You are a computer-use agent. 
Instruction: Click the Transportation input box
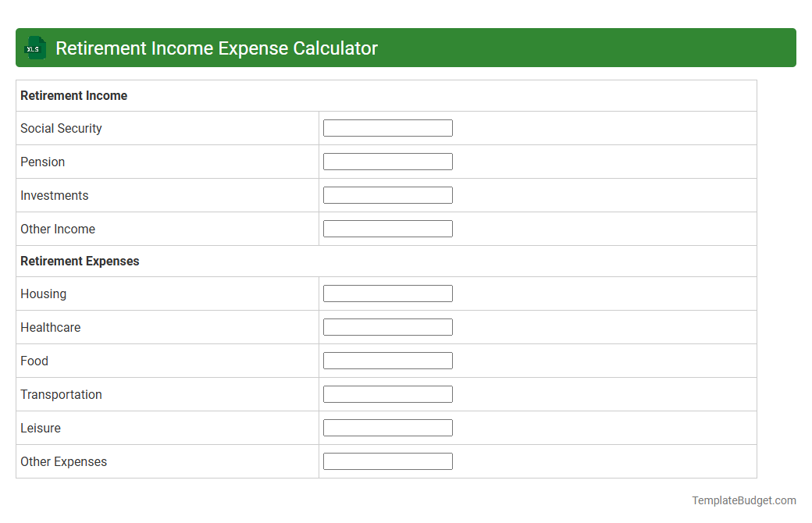tap(387, 393)
